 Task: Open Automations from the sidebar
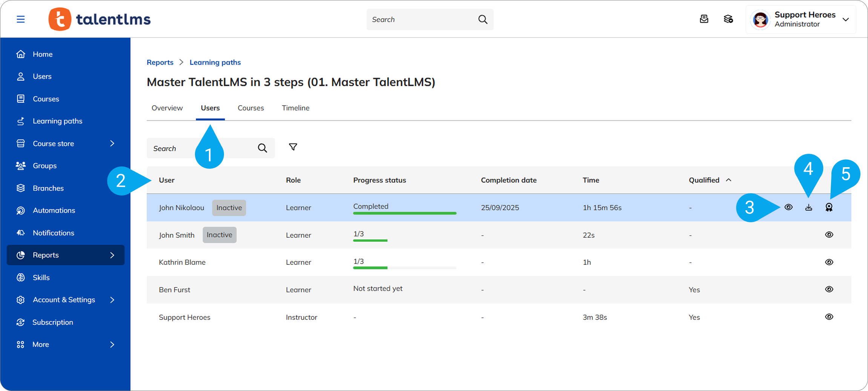pyautogui.click(x=54, y=211)
